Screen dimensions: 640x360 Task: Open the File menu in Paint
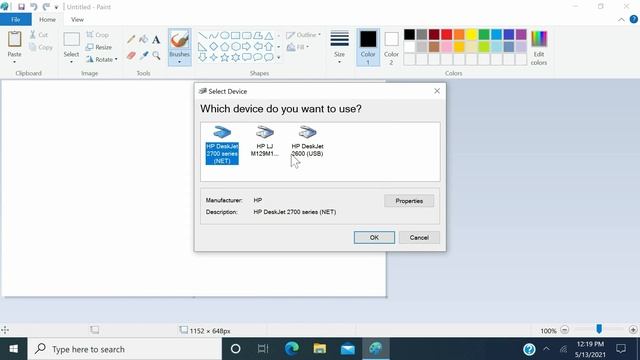(x=16, y=20)
